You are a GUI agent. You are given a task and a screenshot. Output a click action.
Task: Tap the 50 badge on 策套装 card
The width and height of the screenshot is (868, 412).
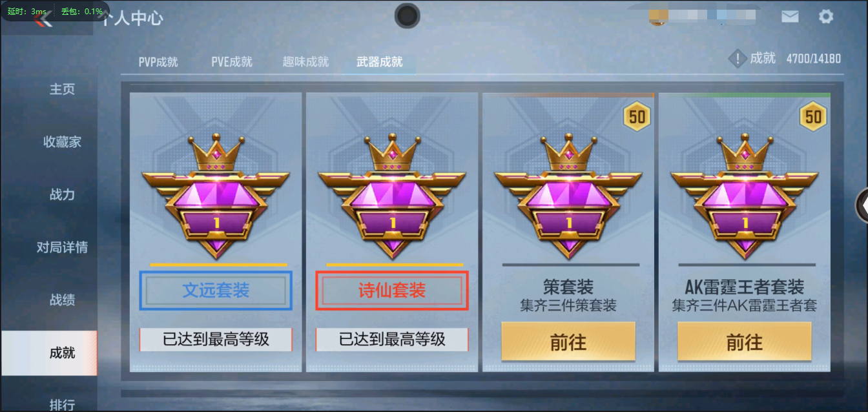(x=637, y=117)
